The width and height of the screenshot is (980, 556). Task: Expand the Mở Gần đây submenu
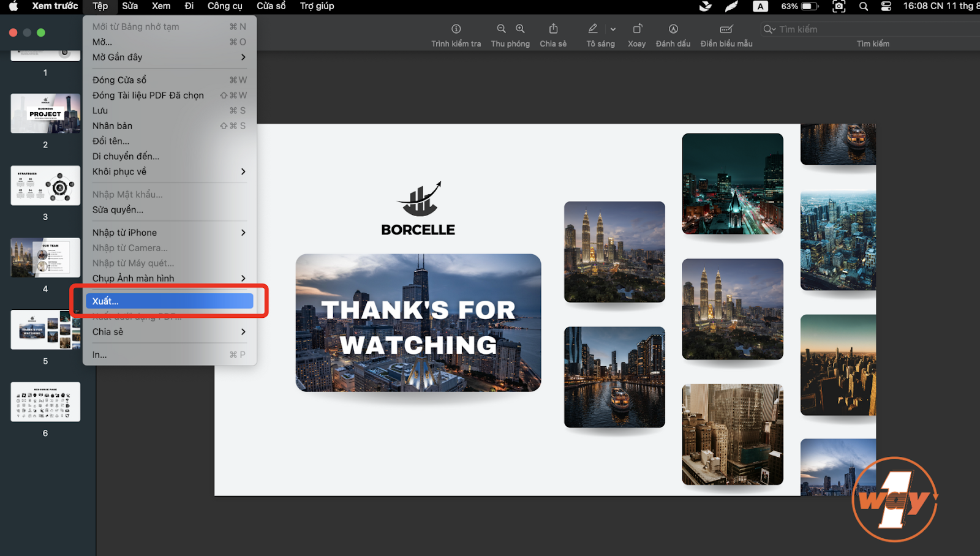point(170,57)
